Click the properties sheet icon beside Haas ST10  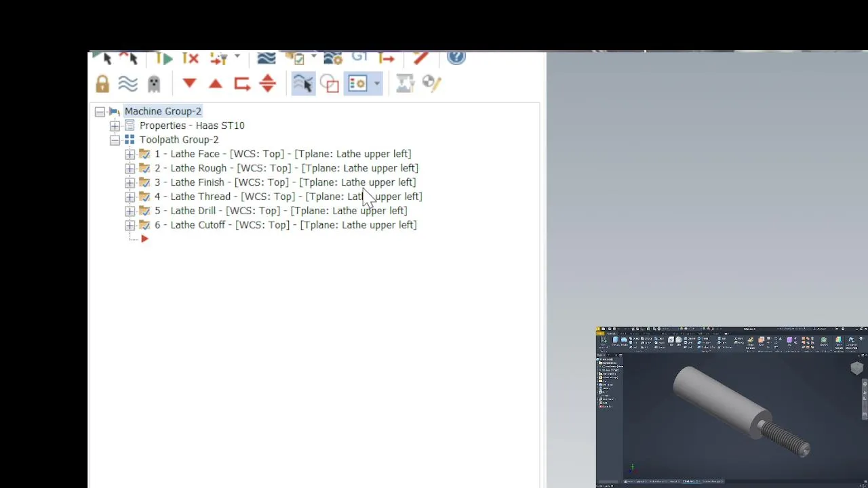(130, 125)
